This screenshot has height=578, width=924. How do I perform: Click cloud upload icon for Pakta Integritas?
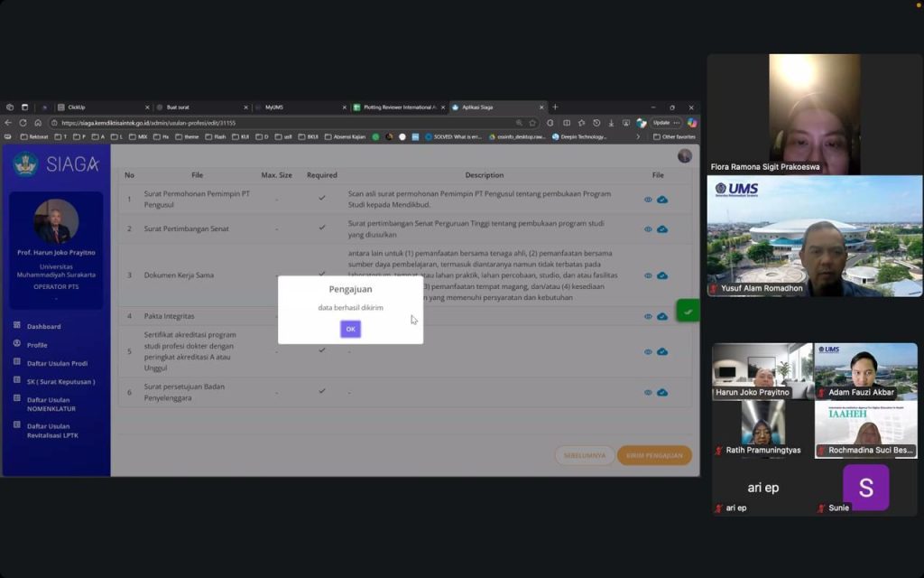pos(662,316)
